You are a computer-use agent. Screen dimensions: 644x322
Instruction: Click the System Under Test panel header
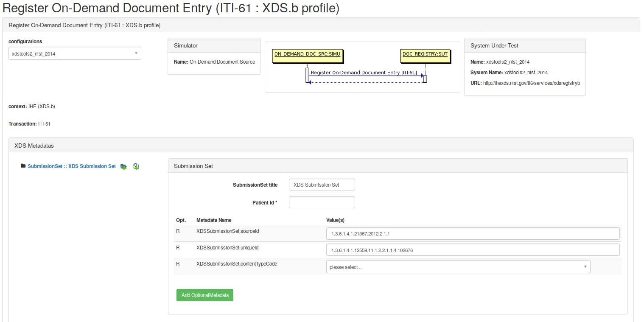coord(525,45)
